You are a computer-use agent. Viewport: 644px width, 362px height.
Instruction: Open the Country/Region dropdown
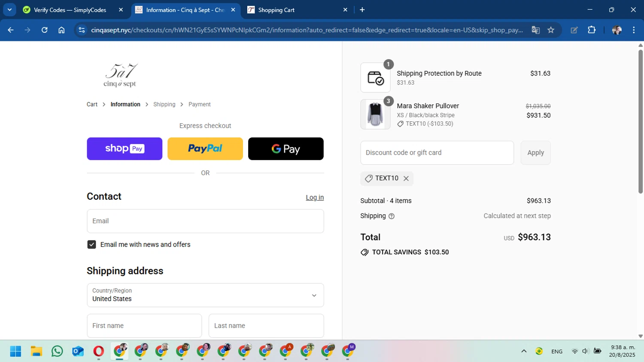pyautogui.click(x=205, y=295)
